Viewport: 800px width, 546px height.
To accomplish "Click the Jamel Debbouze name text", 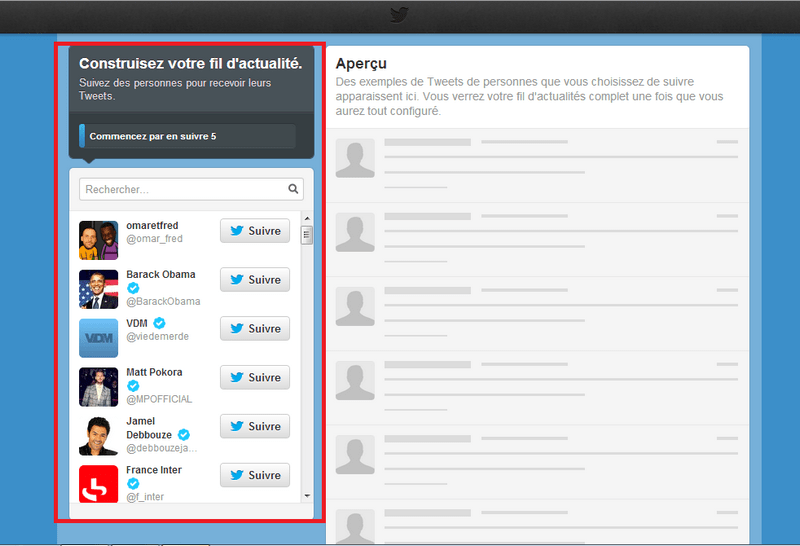I will coord(149,428).
